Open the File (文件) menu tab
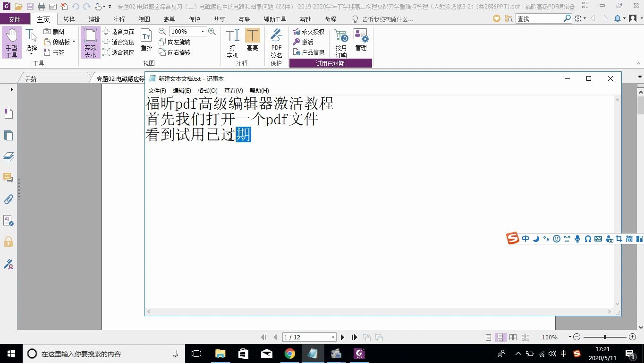 [15, 19]
